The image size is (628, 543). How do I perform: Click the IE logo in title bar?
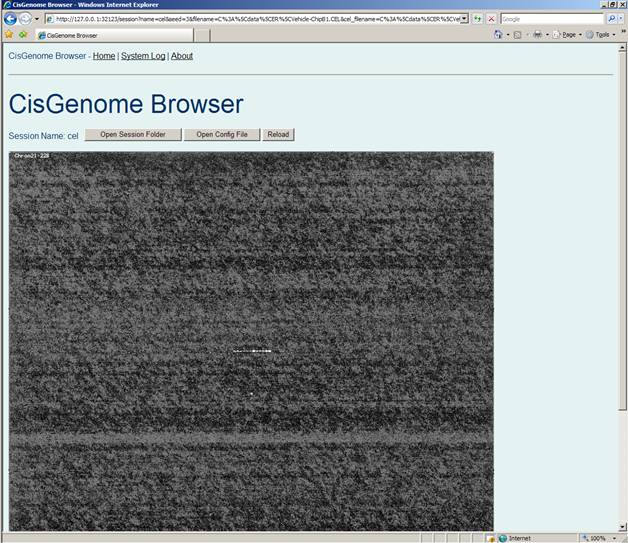pos(6,5)
